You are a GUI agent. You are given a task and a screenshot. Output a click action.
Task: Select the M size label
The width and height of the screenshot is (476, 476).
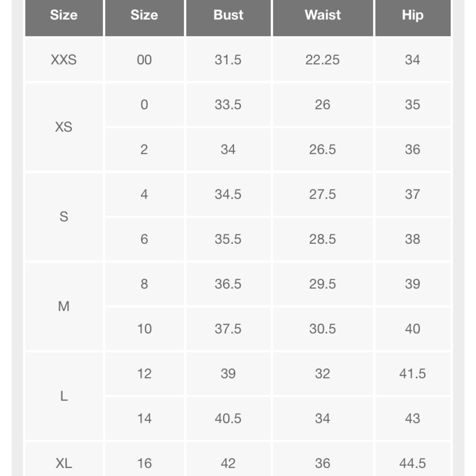pyautogui.click(x=64, y=306)
